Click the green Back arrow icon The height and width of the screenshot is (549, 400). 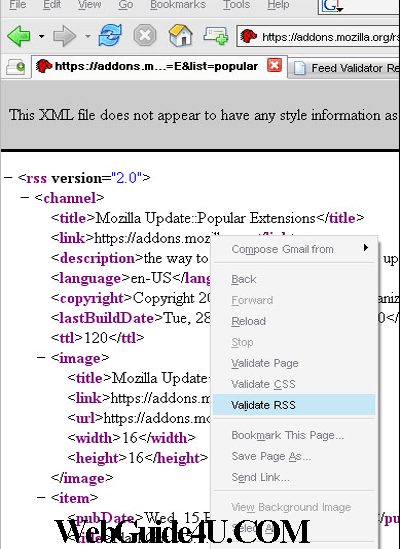[x=19, y=36]
